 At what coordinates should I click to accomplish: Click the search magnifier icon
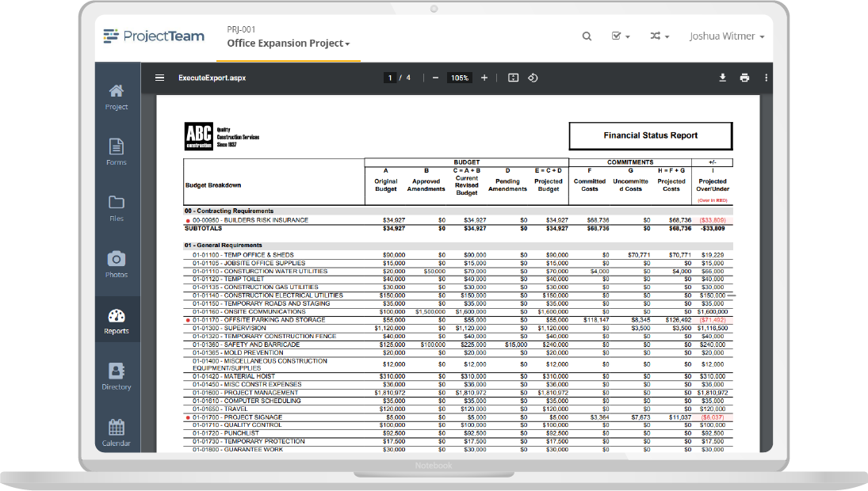click(x=587, y=36)
